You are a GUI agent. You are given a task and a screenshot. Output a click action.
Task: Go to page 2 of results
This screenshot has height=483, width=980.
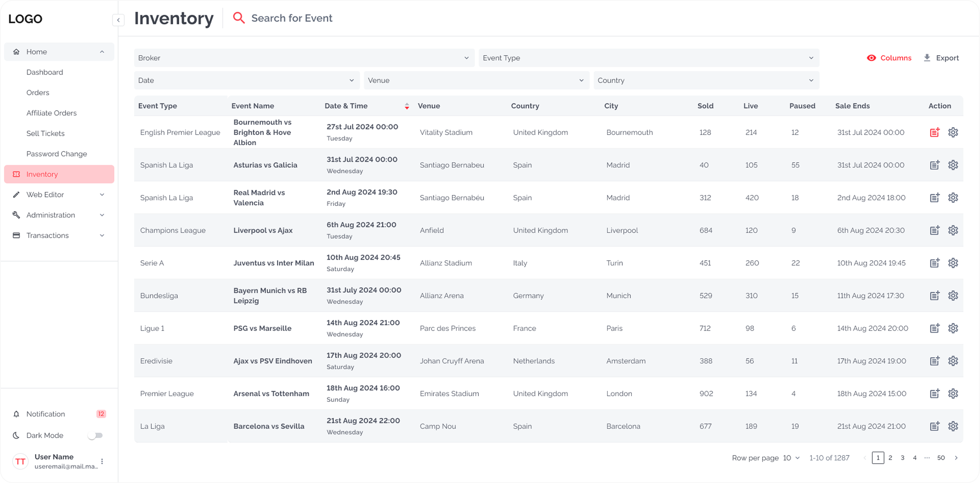point(890,458)
